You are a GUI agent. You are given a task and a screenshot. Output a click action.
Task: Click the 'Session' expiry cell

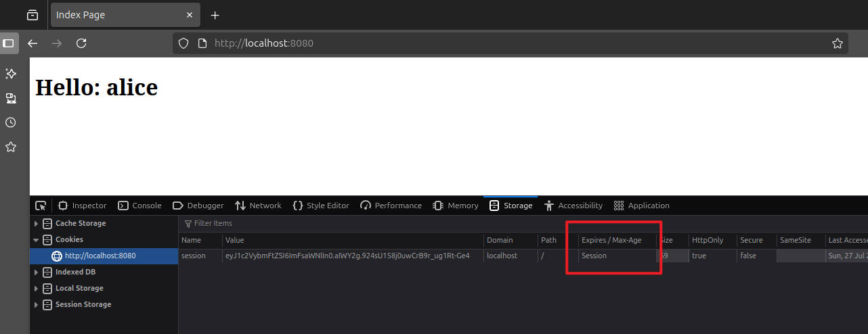coord(617,256)
